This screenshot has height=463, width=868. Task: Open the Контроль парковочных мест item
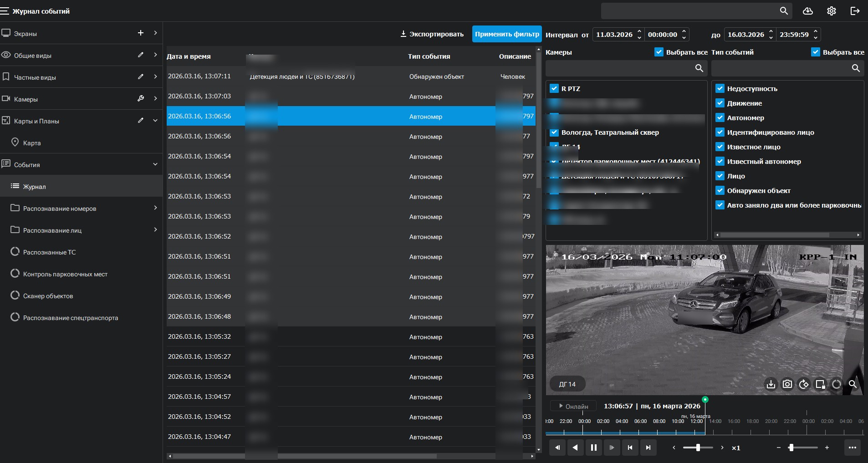click(x=65, y=274)
